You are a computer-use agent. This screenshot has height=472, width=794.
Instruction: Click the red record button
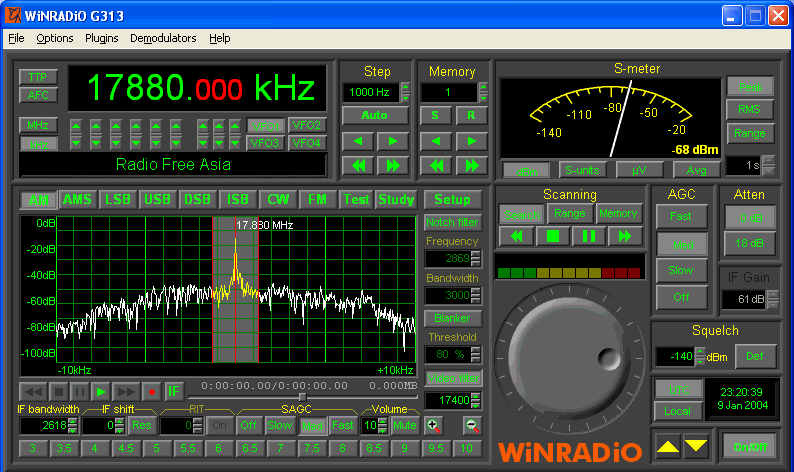(x=151, y=391)
